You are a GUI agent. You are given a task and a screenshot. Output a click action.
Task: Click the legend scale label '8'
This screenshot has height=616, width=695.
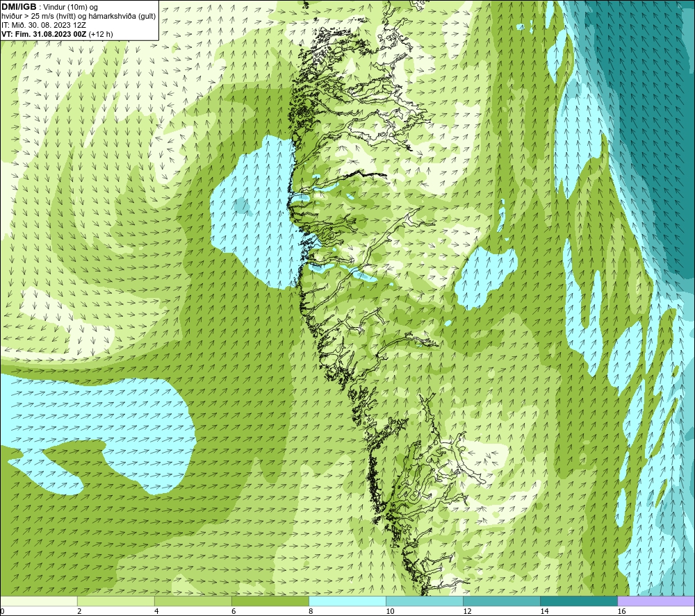coord(311,612)
